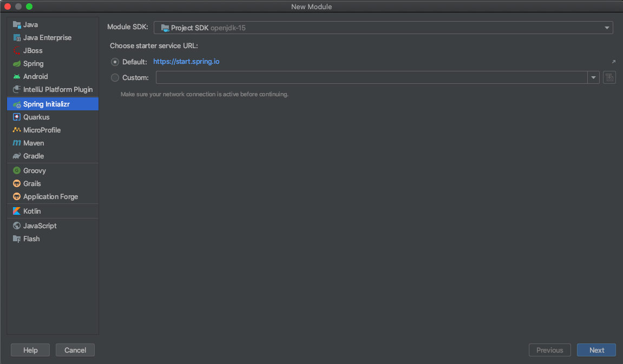Click the Next button
623x364 pixels.
[596, 350]
